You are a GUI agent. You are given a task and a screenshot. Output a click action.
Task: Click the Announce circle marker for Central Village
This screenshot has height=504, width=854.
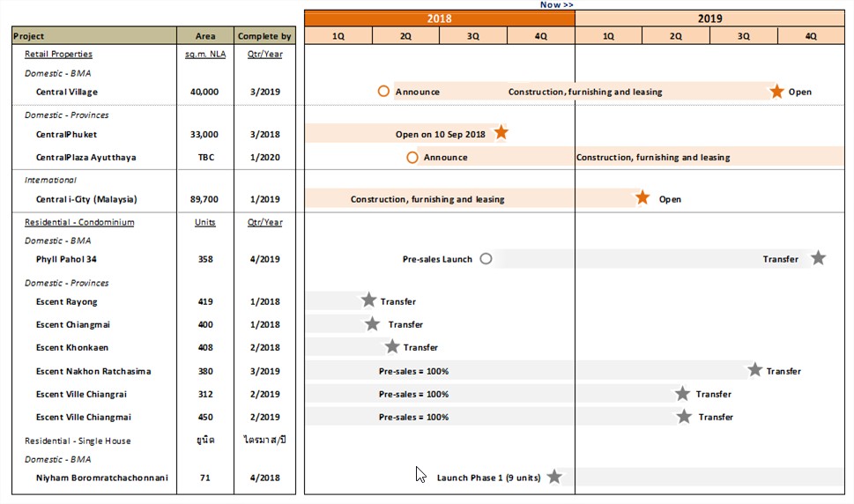pyautogui.click(x=383, y=91)
